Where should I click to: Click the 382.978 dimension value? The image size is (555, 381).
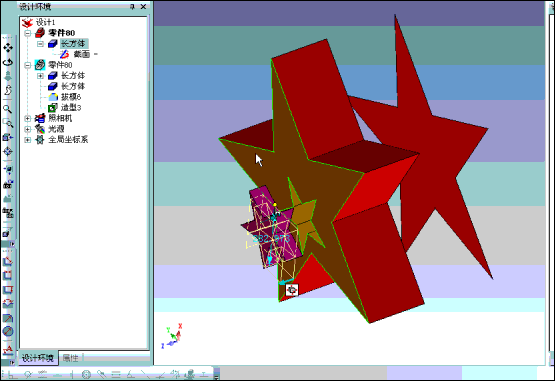pos(271,238)
